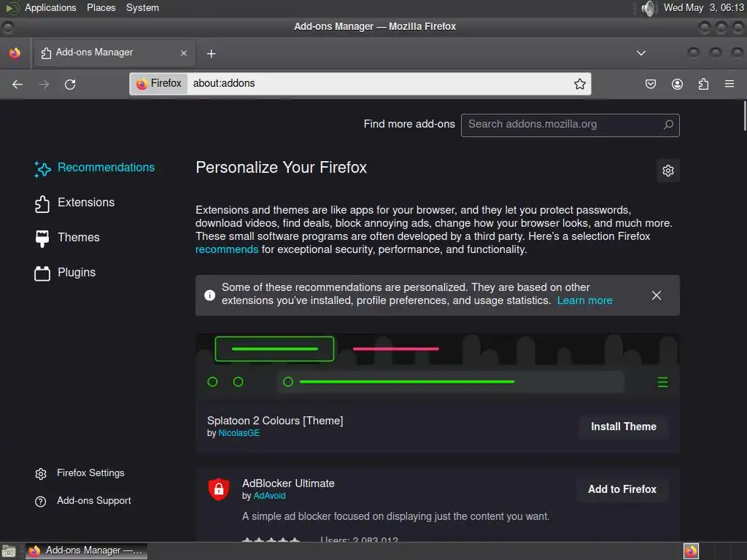Click the 'Splatoon 2 Colours [Theme]' title
The image size is (747, 560).
coord(275,421)
